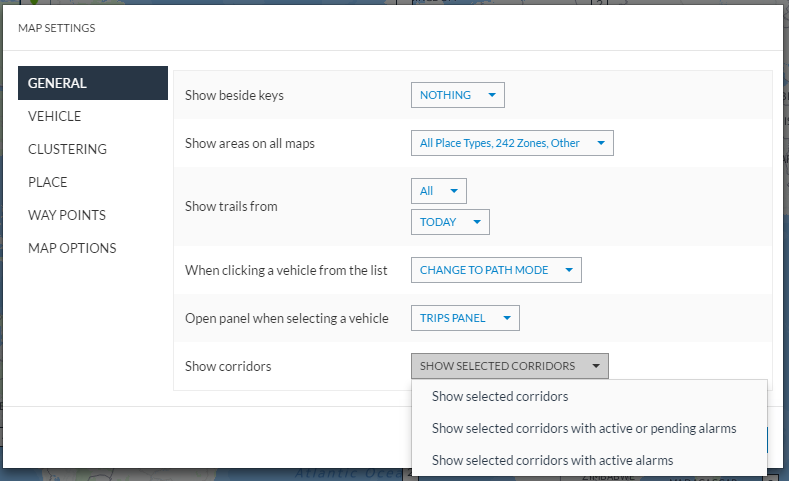Open the Way Points section

[67, 215]
